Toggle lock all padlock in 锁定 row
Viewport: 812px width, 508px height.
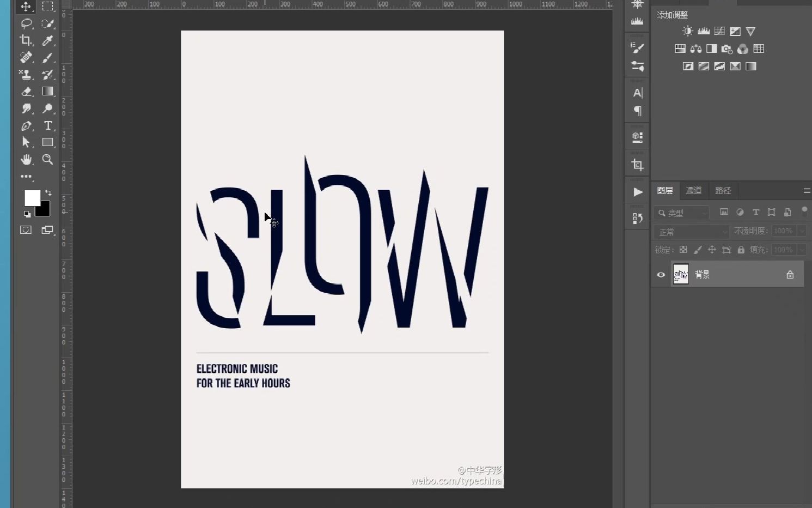[x=741, y=250]
